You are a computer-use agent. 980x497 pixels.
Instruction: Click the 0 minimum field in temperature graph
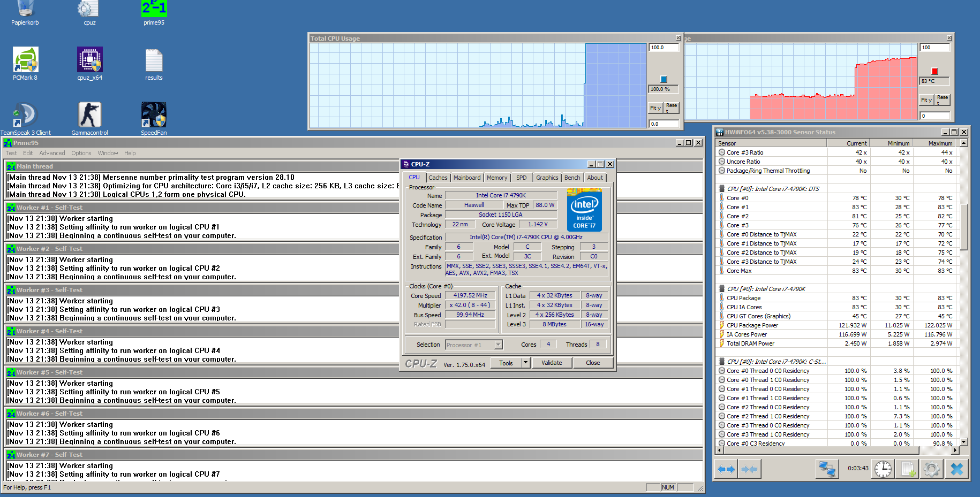[x=935, y=116]
